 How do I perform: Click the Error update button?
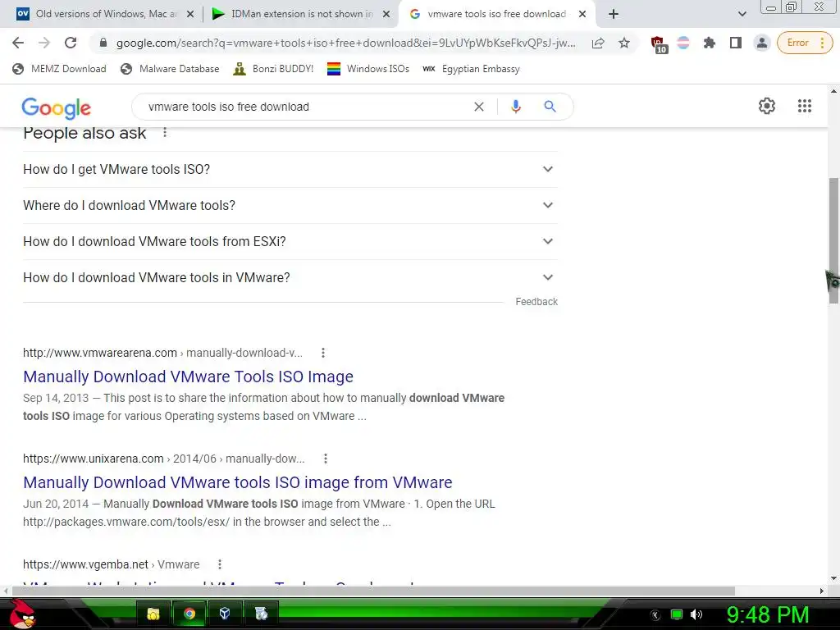[805, 43]
